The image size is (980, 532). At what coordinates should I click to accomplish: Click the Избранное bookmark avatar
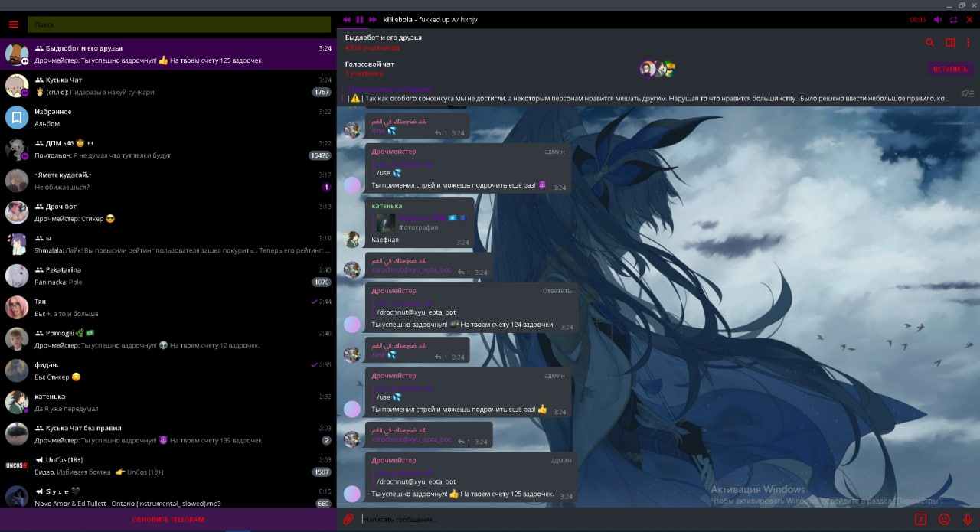tap(17, 117)
